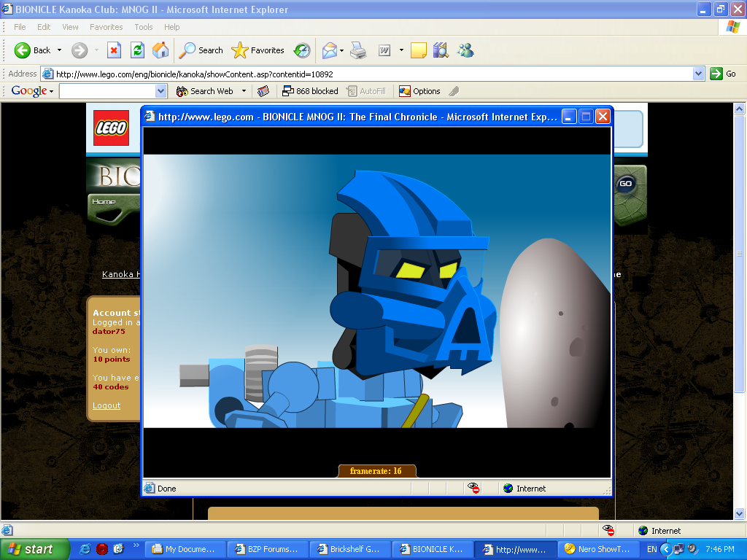
Task: Open the Google logo menu arrow
Action: 51,91
